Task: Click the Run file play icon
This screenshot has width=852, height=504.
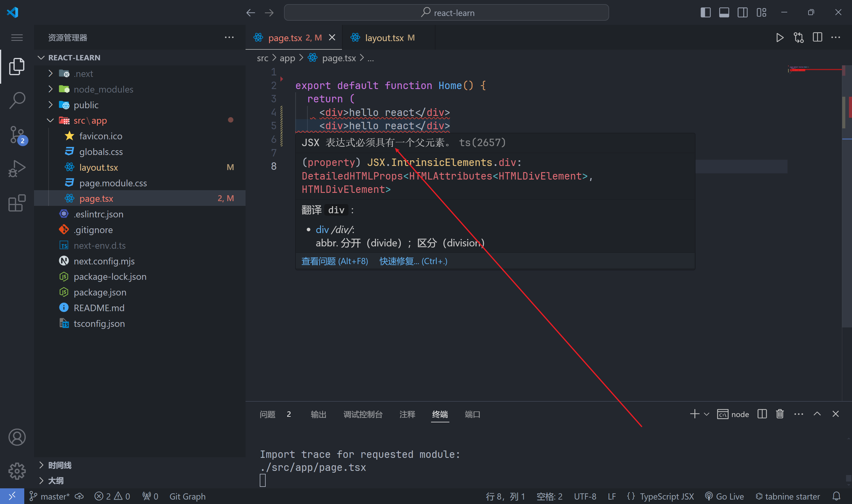Action: click(780, 38)
